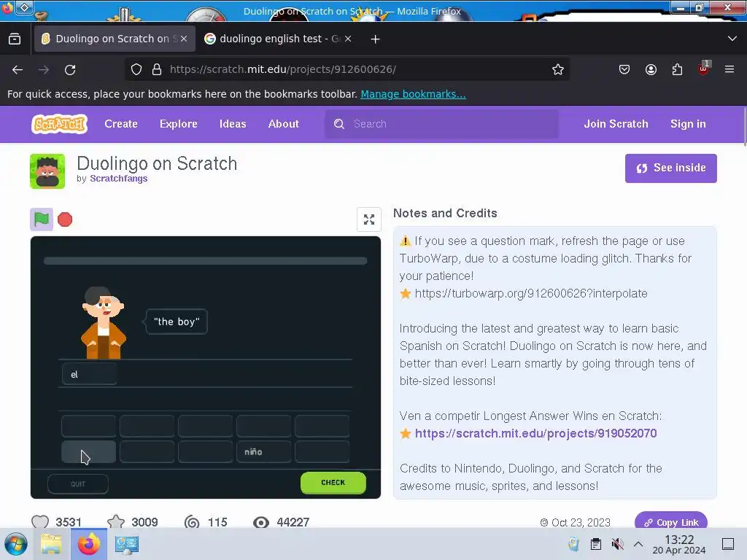Click the Copy Link button
The width and height of the screenshot is (747, 560).
tap(671, 522)
